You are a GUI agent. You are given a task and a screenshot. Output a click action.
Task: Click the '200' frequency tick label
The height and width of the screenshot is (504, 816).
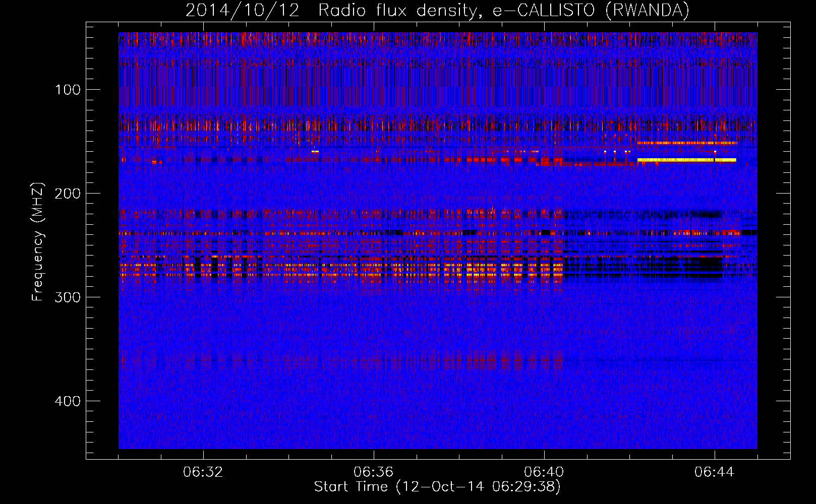[68, 194]
